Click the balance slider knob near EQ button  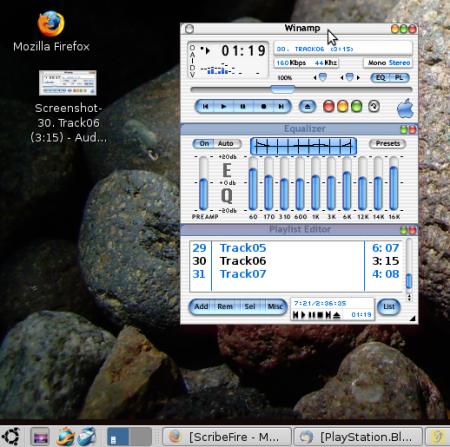click(349, 77)
